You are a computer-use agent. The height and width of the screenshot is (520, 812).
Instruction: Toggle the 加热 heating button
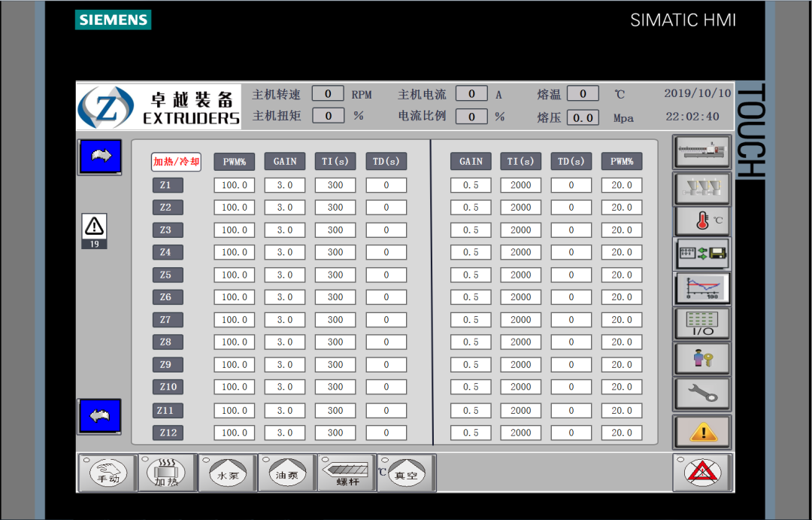(166, 473)
